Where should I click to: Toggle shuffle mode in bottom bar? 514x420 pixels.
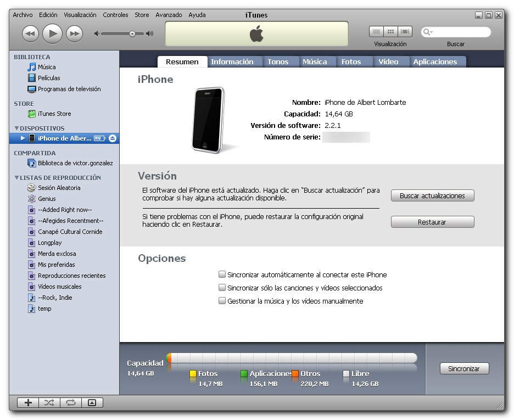(x=49, y=402)
